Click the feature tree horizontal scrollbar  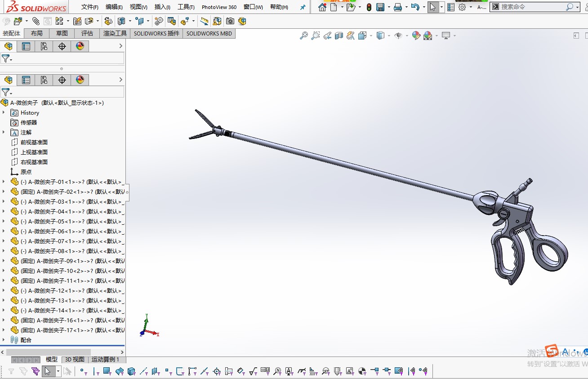[49, 352]
